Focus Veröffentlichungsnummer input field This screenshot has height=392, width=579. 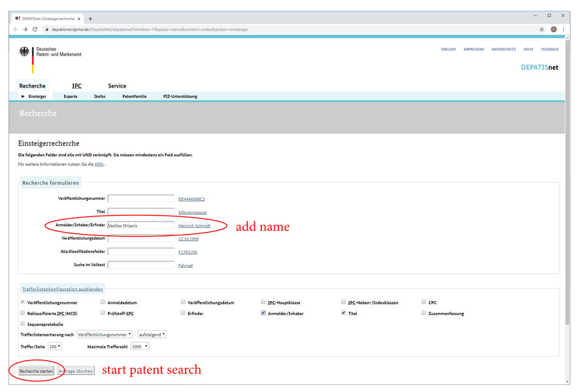[x=141, y=199]
